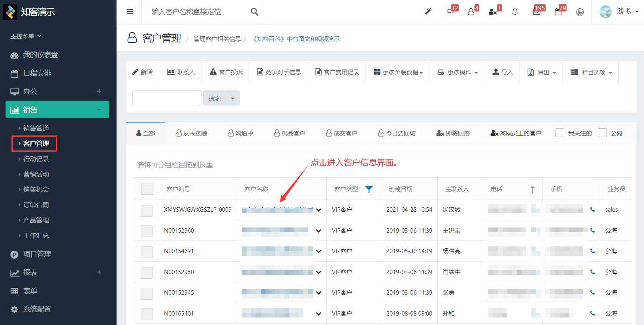Enable the 公海 checkbox filter

pyautogui.click(x=602, y=133)
